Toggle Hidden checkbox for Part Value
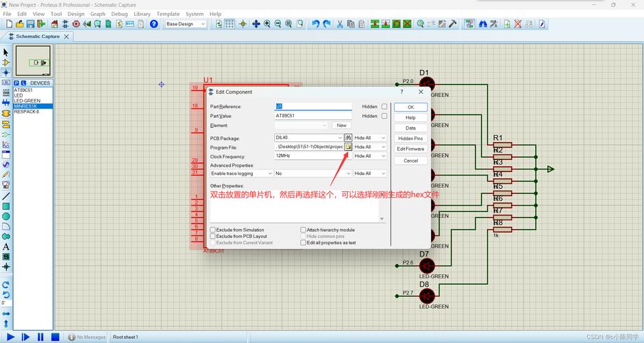644x343 pixels. (x=384, y=116)
